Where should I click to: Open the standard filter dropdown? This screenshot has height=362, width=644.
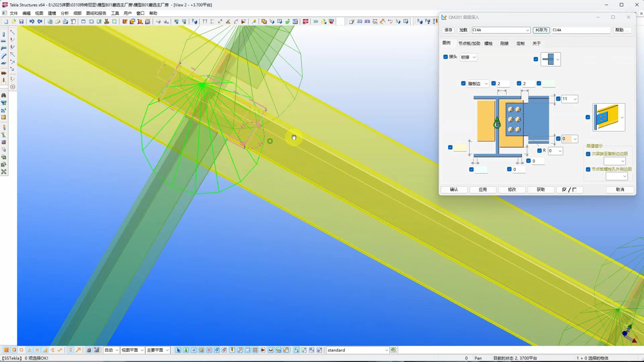pos(386,350)
